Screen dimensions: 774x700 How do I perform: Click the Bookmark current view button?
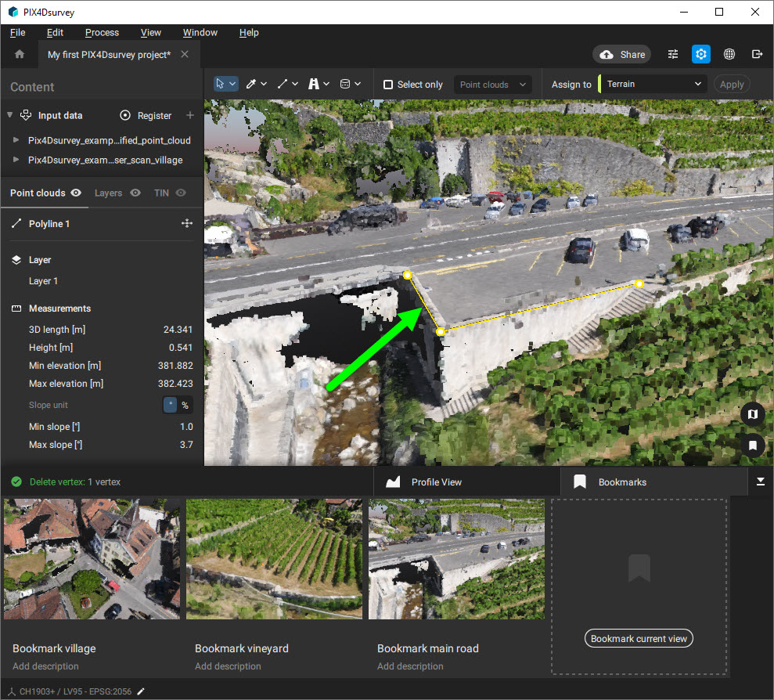click(639, 638)
